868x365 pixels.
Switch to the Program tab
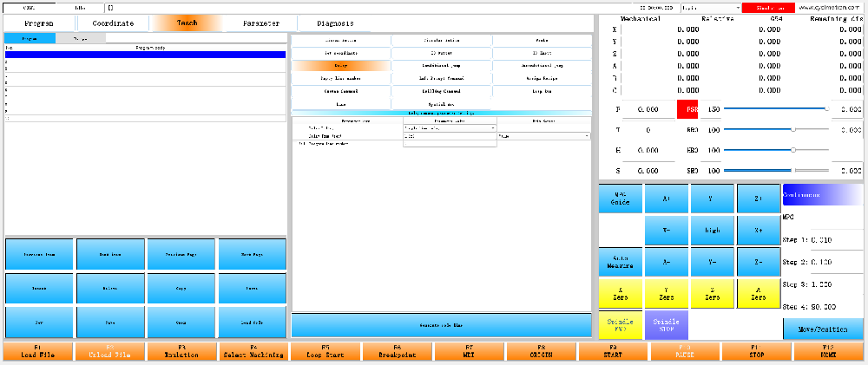[39, 23]
